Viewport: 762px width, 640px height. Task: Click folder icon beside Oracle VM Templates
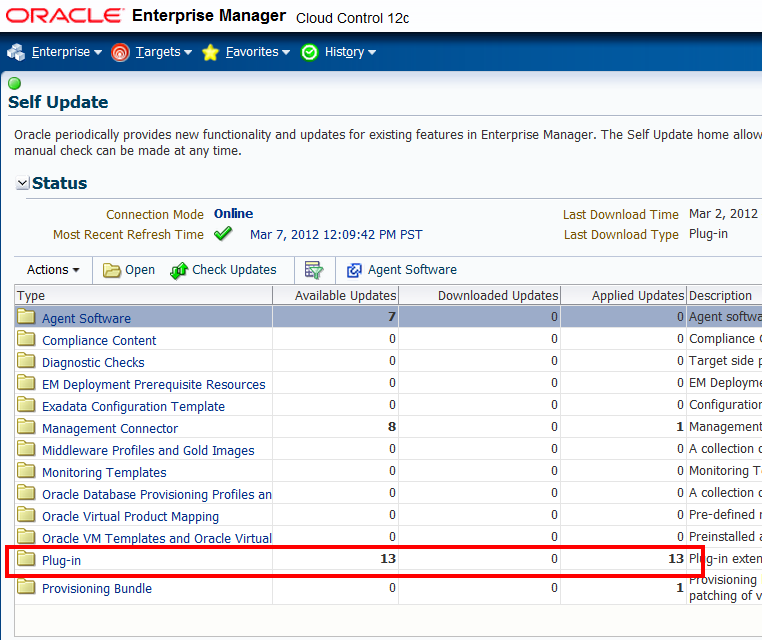[26, 536]
